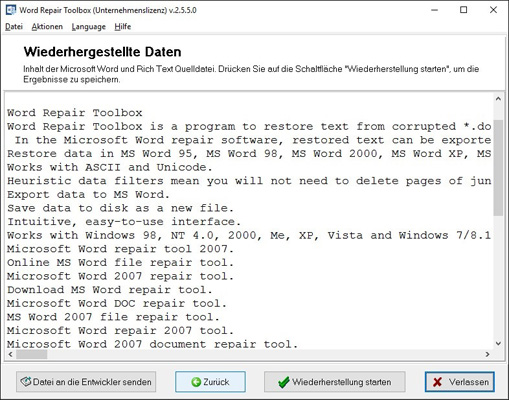Maximize the Word Repair Toolbox window

click(463, 10)
